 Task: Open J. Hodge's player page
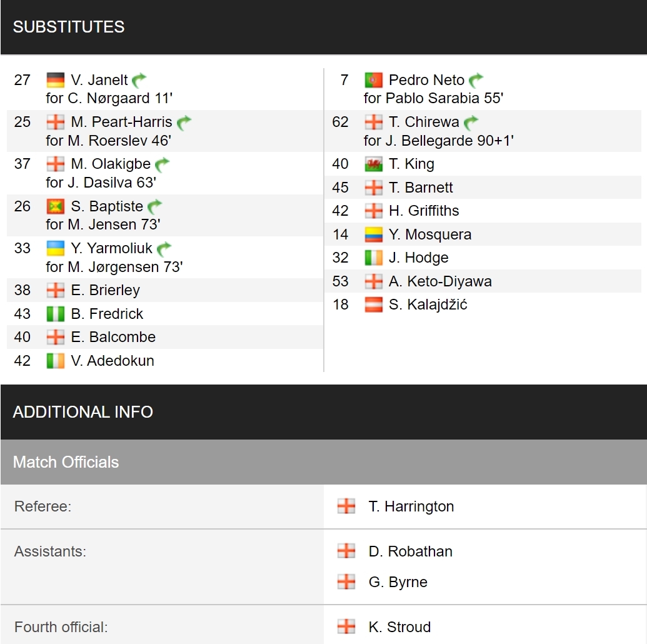pyautogui.click(x=418, y=258)
